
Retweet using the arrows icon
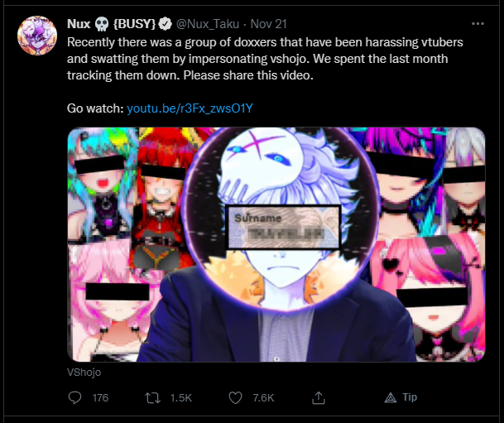(x=152, y=398)
